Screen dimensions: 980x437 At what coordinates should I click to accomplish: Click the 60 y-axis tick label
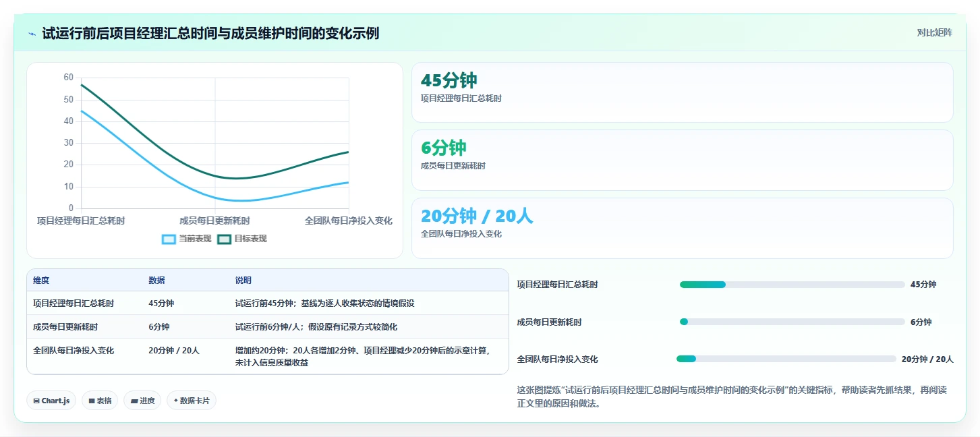(68, 78)
